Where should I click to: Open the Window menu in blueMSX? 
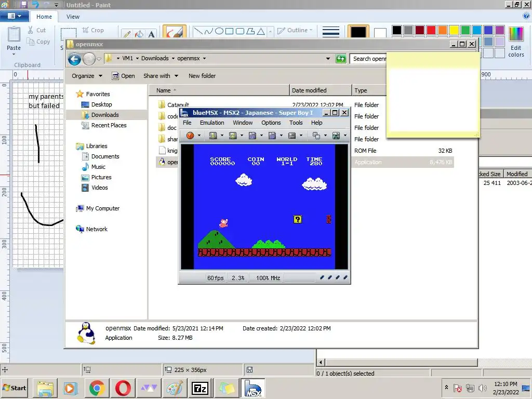tap(243, 123)
